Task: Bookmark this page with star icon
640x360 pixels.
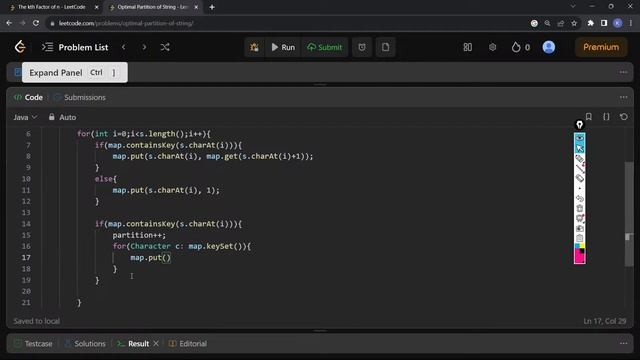Action: tap(574, 23)
